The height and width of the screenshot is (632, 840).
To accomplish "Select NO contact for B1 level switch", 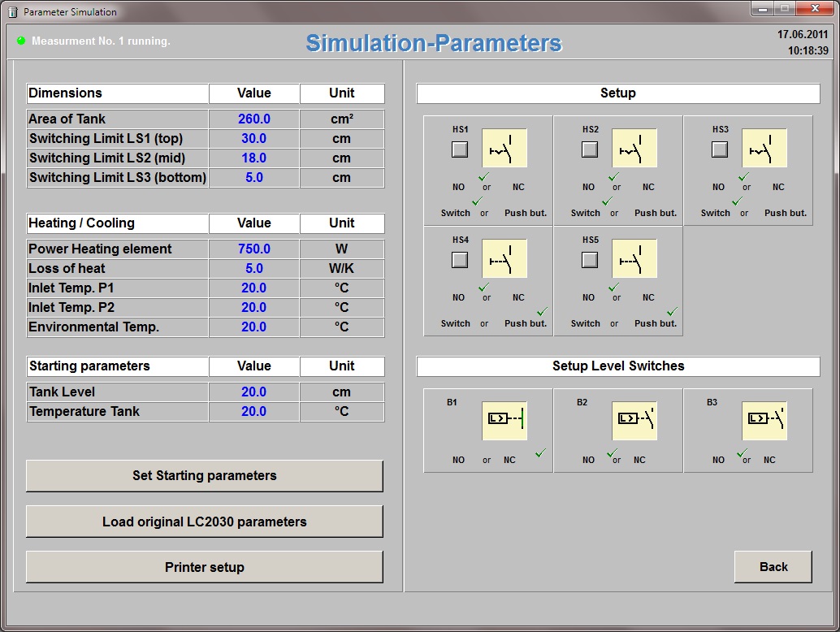I will point(458,460).
